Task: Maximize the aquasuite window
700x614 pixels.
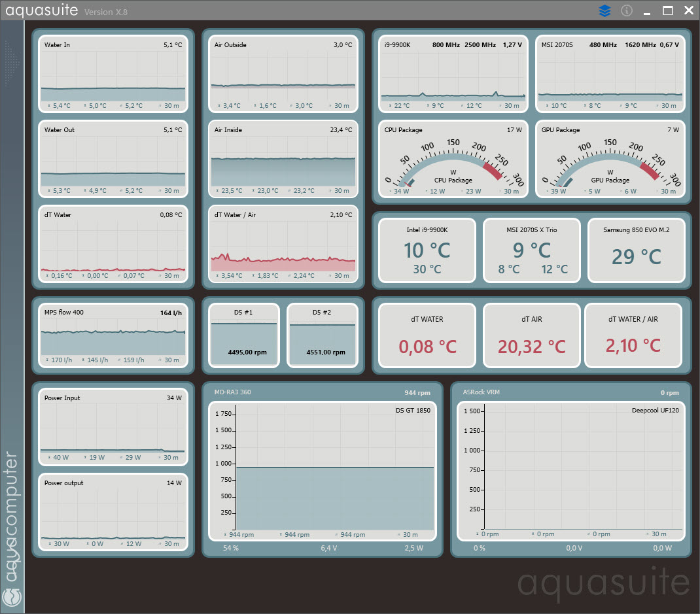Action: [668, 10]
